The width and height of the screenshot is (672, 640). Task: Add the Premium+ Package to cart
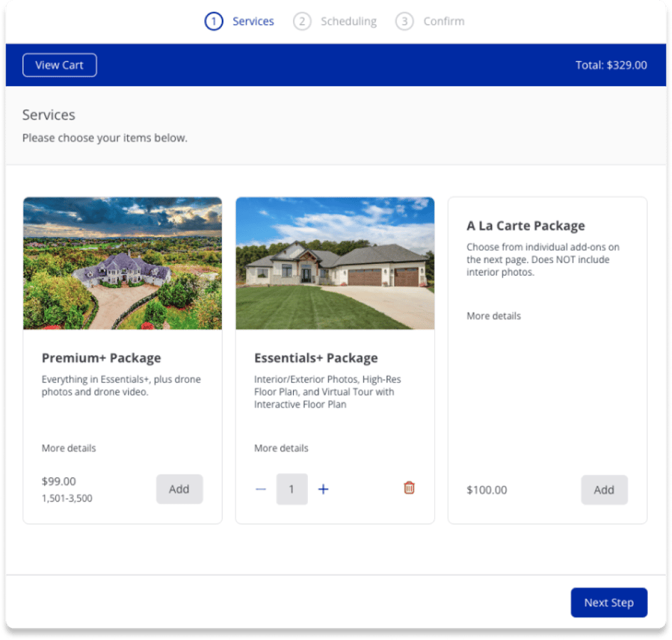click(179, 489)
